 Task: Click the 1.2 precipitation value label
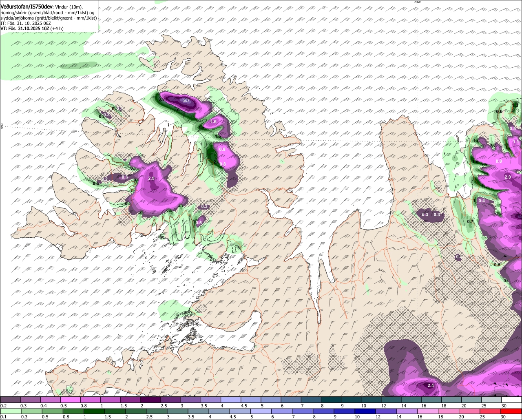click(x=105, y=179)
